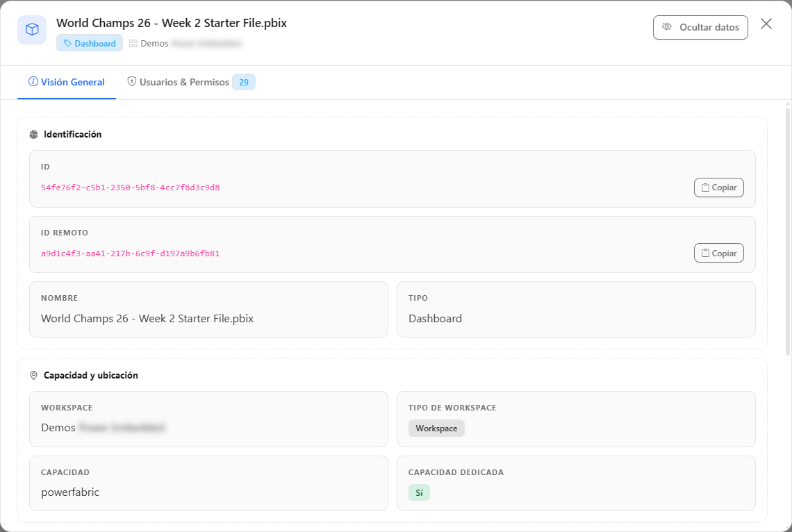The image size is (792, 532).
Task: Click the Dashboard tag badge
Action: [x=90, y=44]
